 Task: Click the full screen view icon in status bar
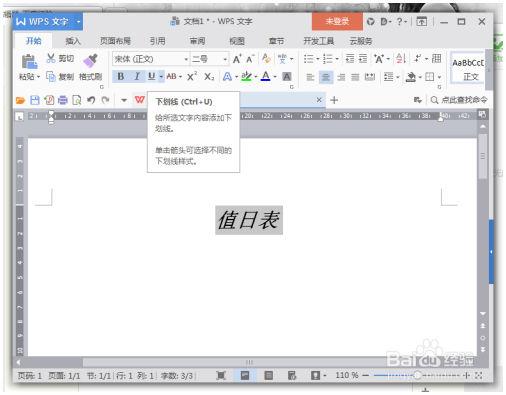(221, 376)
